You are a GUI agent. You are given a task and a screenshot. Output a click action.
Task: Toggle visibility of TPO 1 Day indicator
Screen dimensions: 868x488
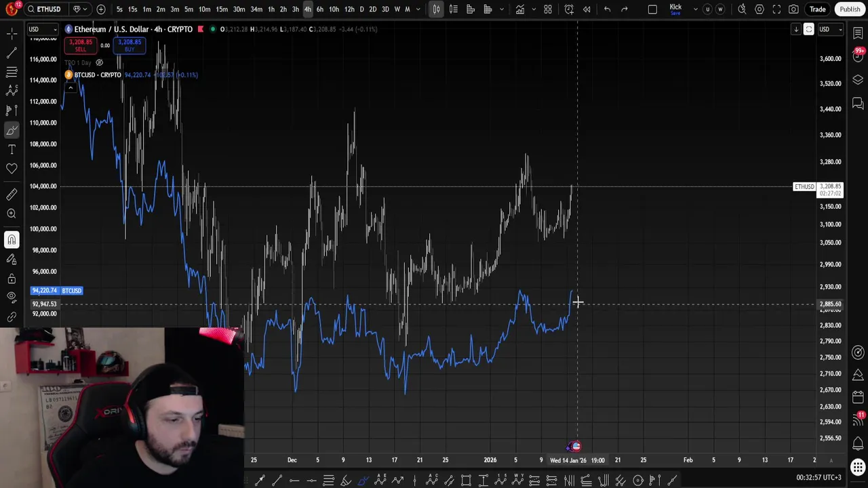(99, 63)
